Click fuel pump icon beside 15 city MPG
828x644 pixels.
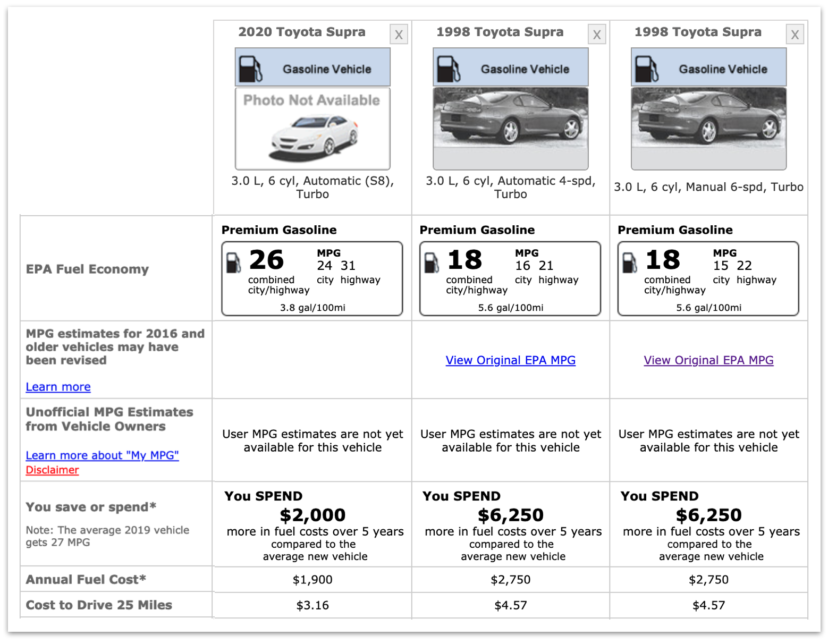(630, 262)
